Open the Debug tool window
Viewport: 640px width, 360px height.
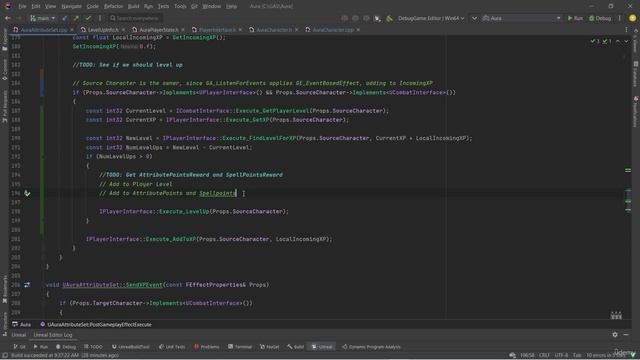coord(66,347)
